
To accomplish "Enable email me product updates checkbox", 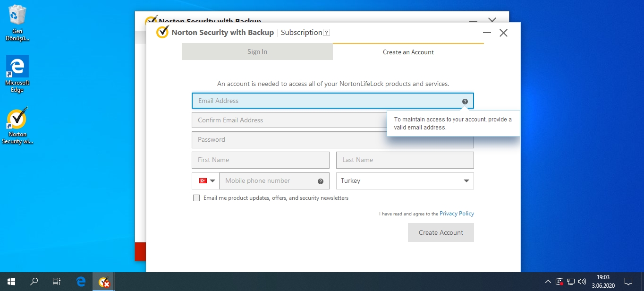I will (x=196, y=198).
